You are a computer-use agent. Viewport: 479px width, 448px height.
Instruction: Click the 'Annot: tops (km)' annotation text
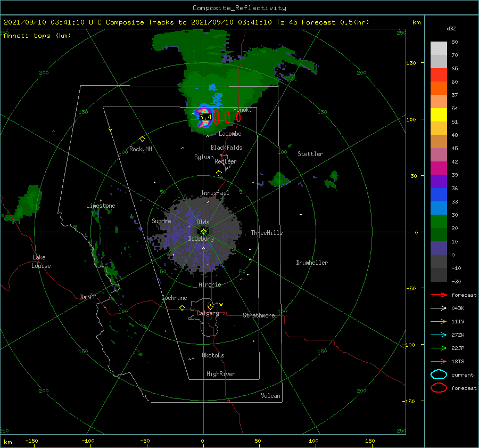[x=37, y=36]
